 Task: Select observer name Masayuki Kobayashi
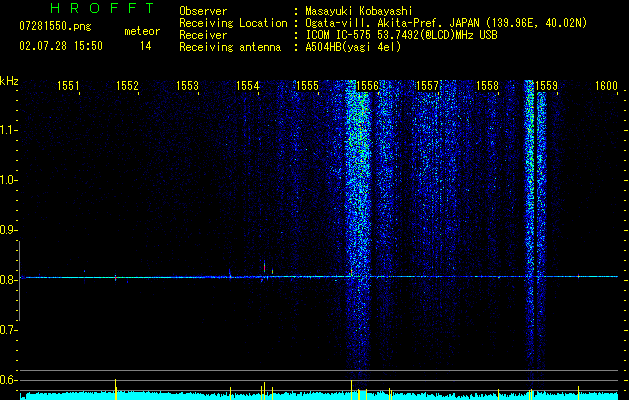coord(359,11)
